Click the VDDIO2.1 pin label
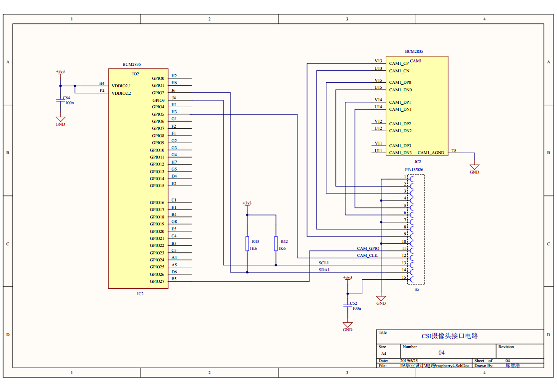Image resolution: width=557 pixels, height=392 pixels. click(x=121, y=86)
